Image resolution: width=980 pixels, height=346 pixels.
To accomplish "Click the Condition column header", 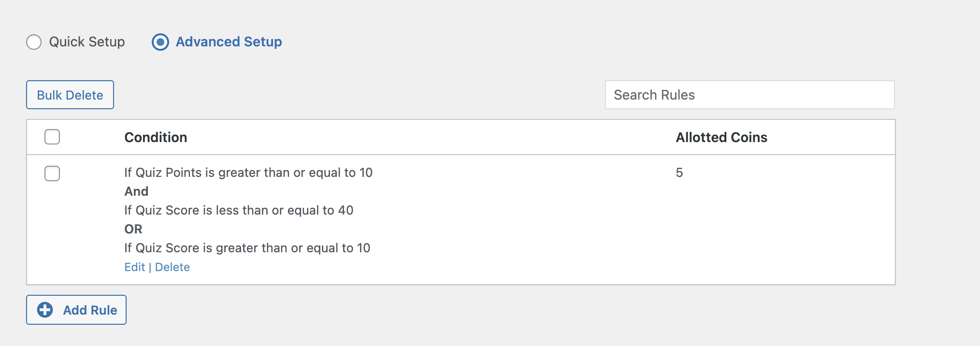I will [156, 137].
